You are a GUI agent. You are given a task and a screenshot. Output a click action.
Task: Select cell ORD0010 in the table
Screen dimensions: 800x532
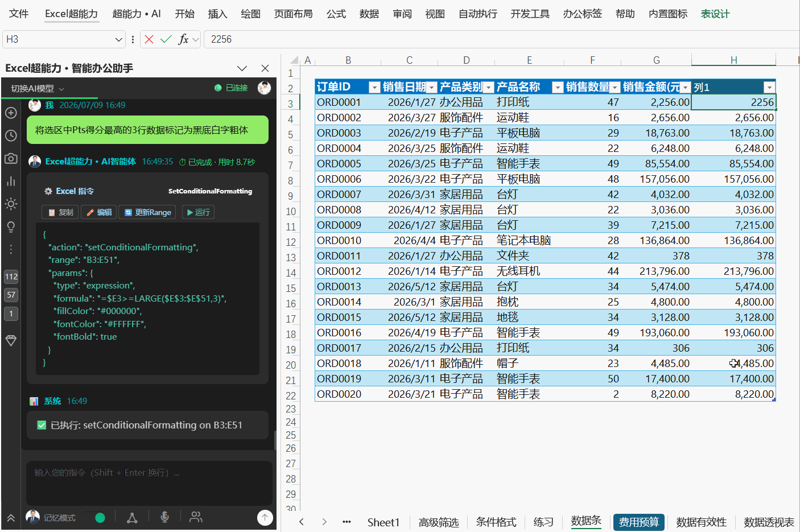click(348, 241)
